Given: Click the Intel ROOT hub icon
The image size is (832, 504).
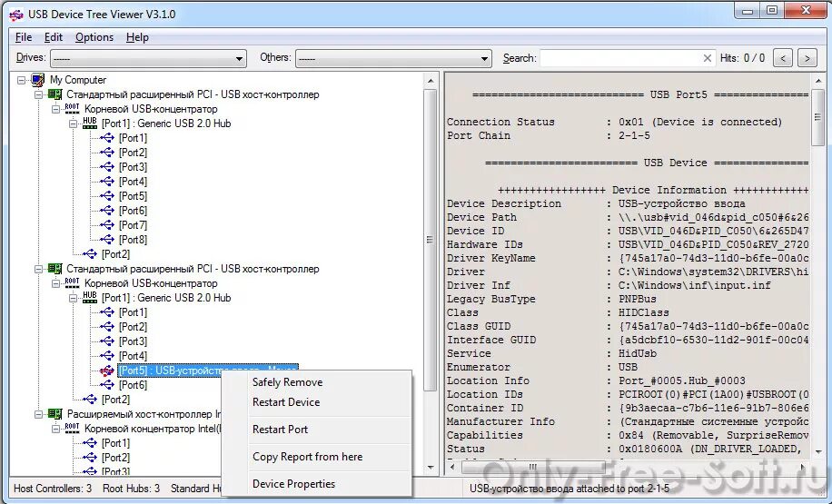Looking at the screenshot, I should (x=72, y=428).
